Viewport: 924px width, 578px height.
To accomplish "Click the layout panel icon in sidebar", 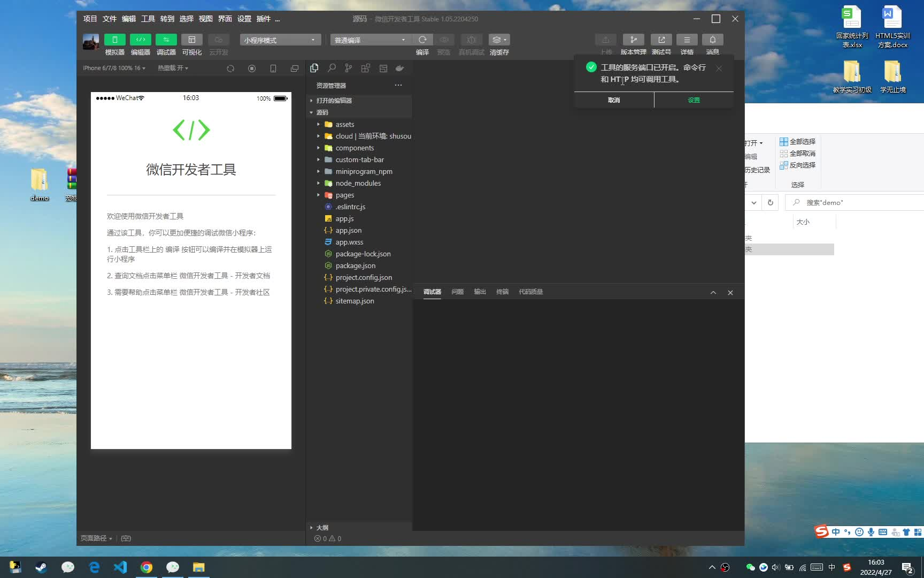I will point(383,68).
